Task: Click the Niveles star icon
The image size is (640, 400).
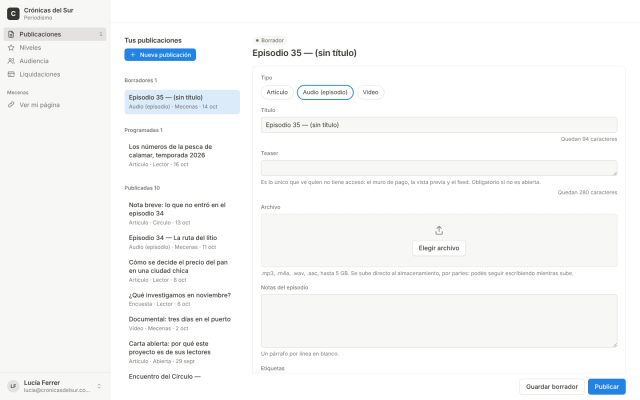Action: (11, 48)
